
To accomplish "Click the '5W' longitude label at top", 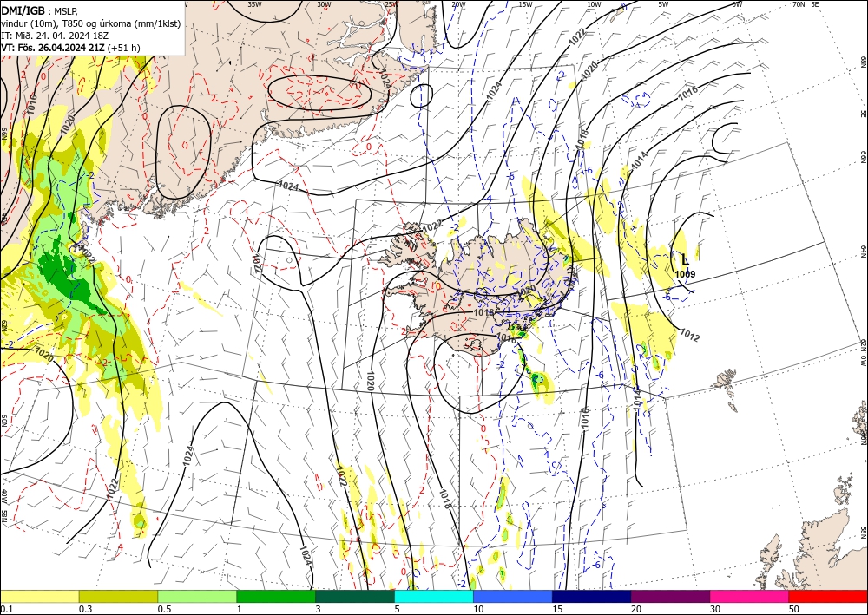I will click(664, 4).
